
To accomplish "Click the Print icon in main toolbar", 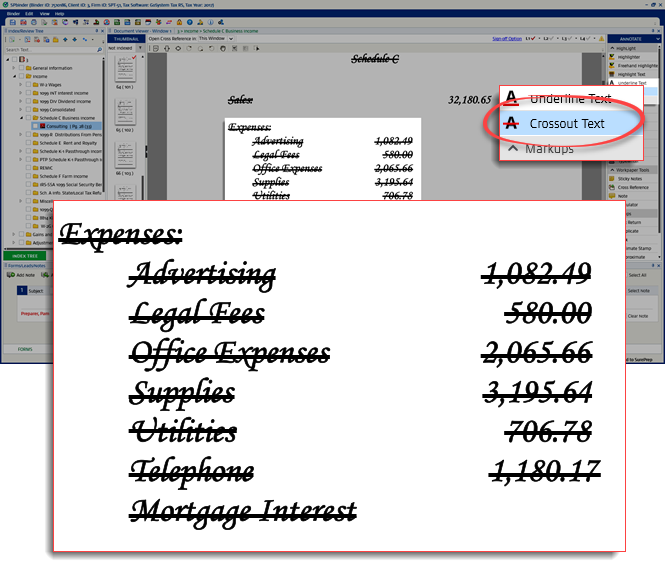I will coord(34,22).
